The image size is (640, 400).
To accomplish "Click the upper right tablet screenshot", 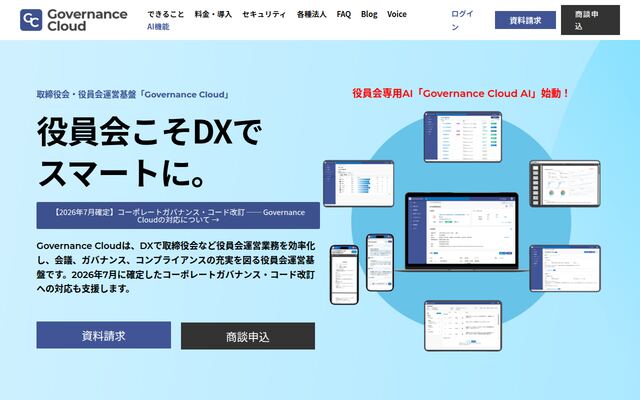I will tap(565, 183).
